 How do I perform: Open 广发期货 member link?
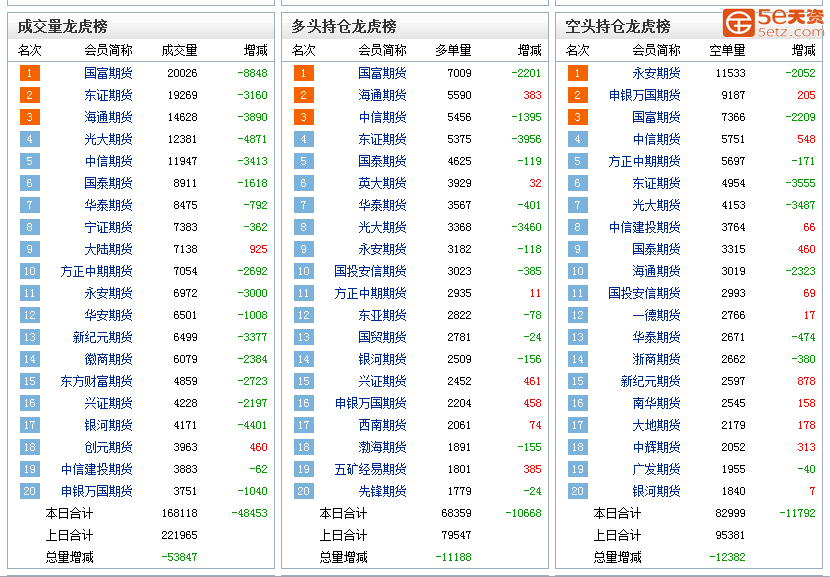656,469
